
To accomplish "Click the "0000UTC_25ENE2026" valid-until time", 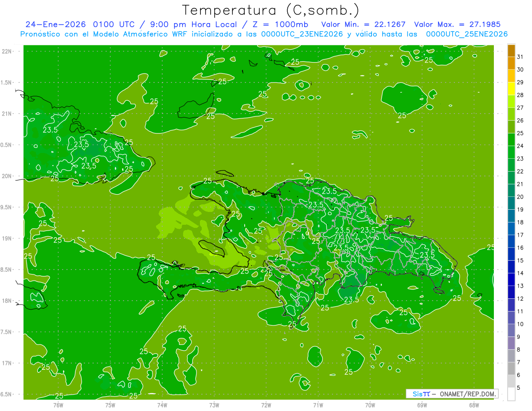I will (466, 34).
